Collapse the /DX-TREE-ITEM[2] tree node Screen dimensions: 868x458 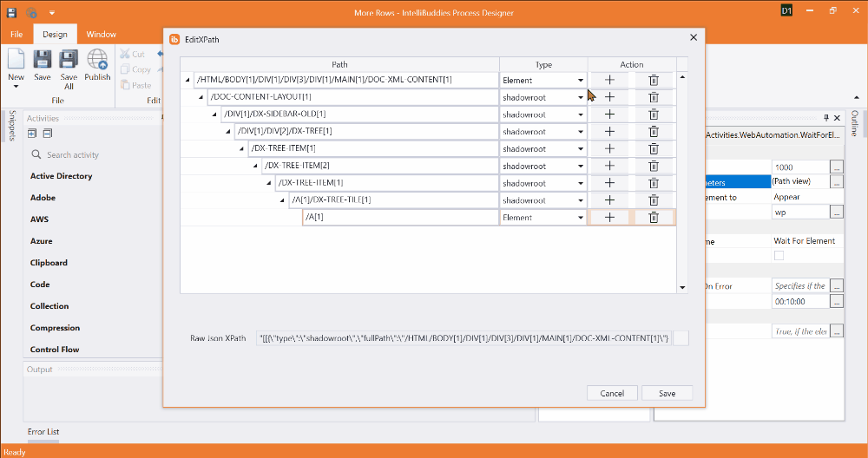click(x=255, y=166)
